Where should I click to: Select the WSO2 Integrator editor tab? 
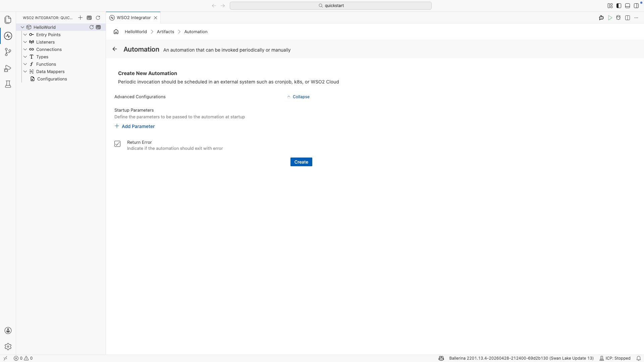pyautogui.click(x=133, y=18)
